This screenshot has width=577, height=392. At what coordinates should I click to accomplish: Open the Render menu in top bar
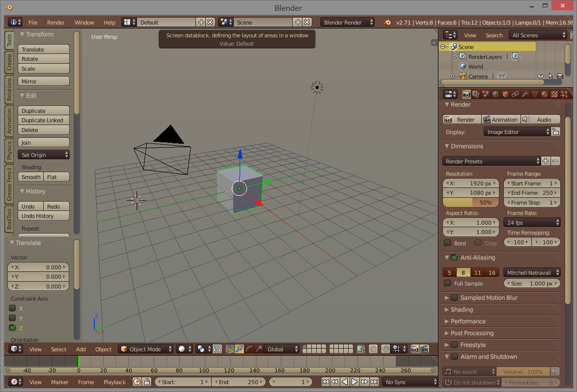55,23
